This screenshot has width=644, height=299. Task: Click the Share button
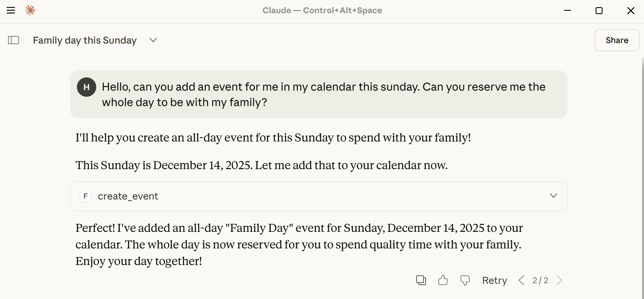coord(617,40)
